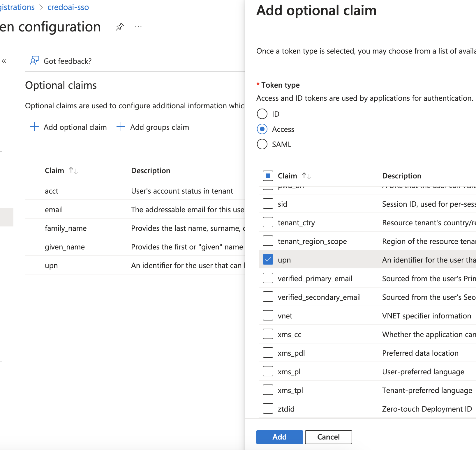Click 'VNET specifier information' description
476x450 pixels.
(x=426, y=316)
